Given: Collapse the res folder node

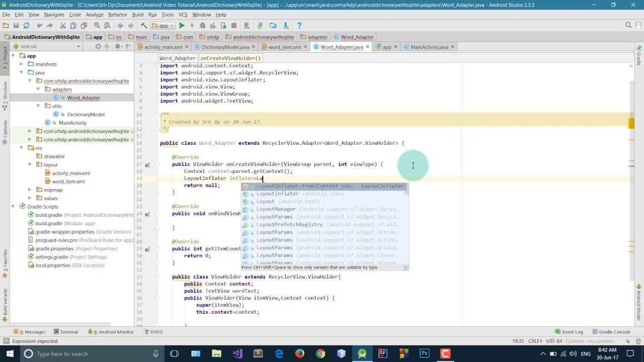Looking at the screenshot, I should (22, 148).
